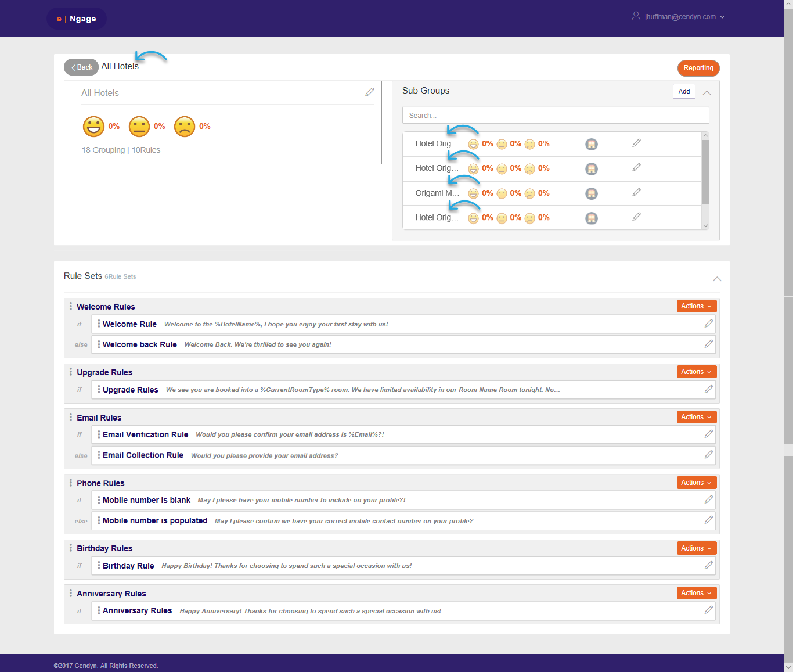
Task: Click the sad face icon in All Hotels card
Action: coord(185,126)
